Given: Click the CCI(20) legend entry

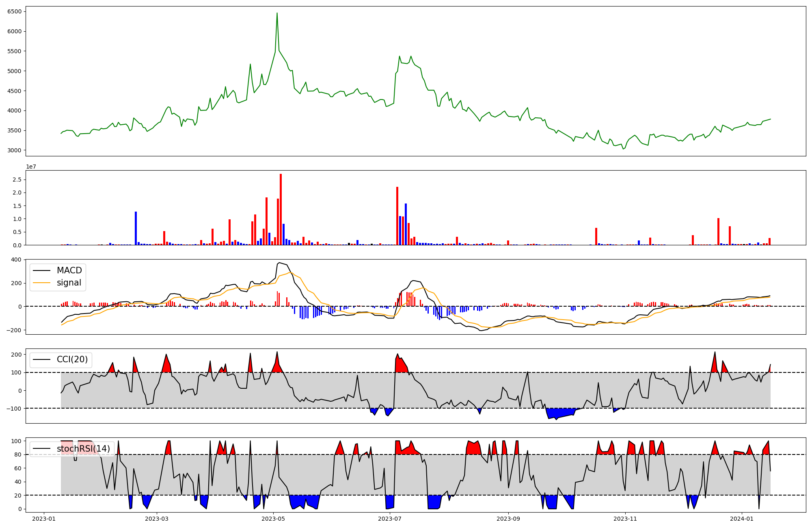Looking at the screenshot, I should 72,359.
